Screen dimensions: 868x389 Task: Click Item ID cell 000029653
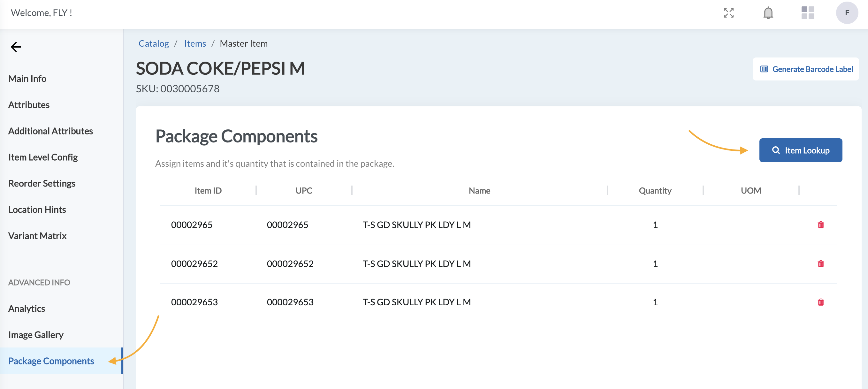194,302
